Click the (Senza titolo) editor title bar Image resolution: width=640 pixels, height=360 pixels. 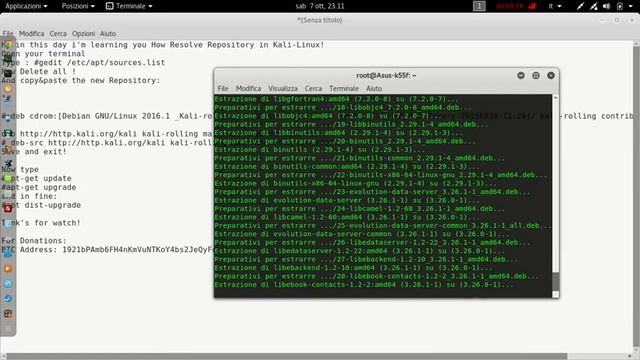(x=320, y=20)
